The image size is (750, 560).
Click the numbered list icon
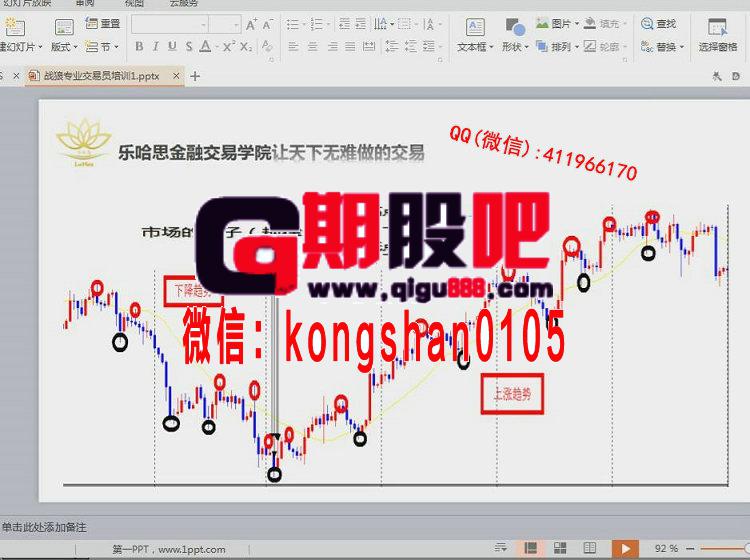(317, 24)
